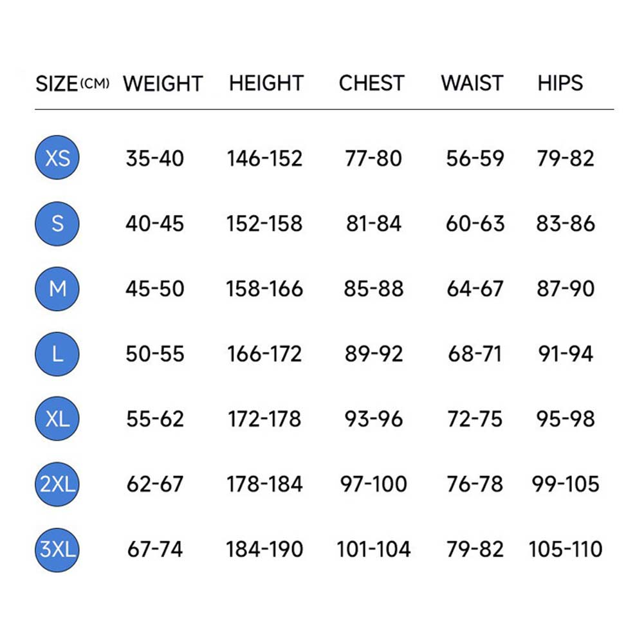Click the 35-40 weight value
This screenshot has height=644, width=644.
[154, 158]
